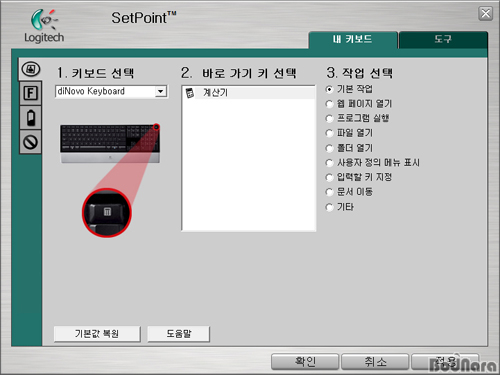Click the diNovo keyboard picture
The width and height of the screenshot is (500, 375).
[110, 143]
